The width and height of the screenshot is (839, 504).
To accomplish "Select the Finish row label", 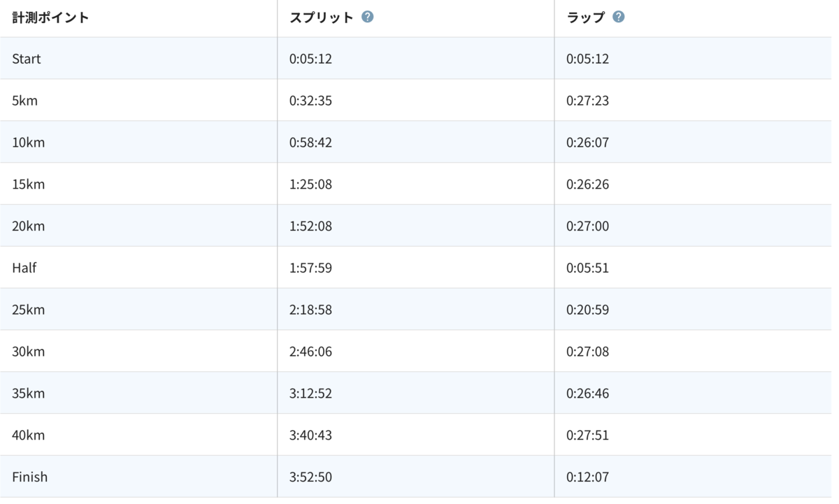I will click(x=30, y=477).
